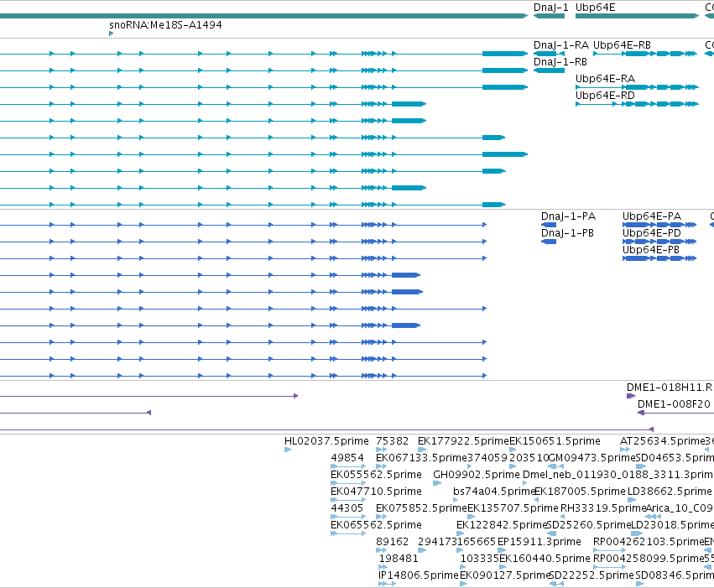Click the DnaJ-1 gene label
714x588 pixels.
pyautogui.click(x=551, y=8)
